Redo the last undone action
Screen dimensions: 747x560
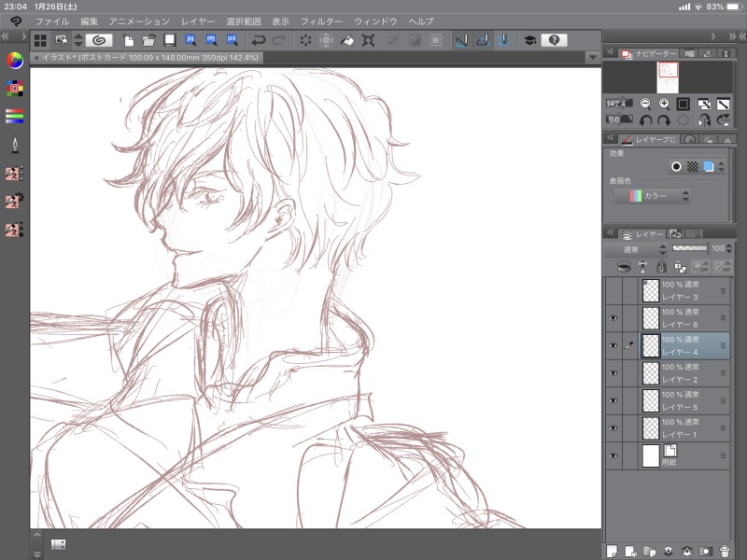click(x=279, y=40)
